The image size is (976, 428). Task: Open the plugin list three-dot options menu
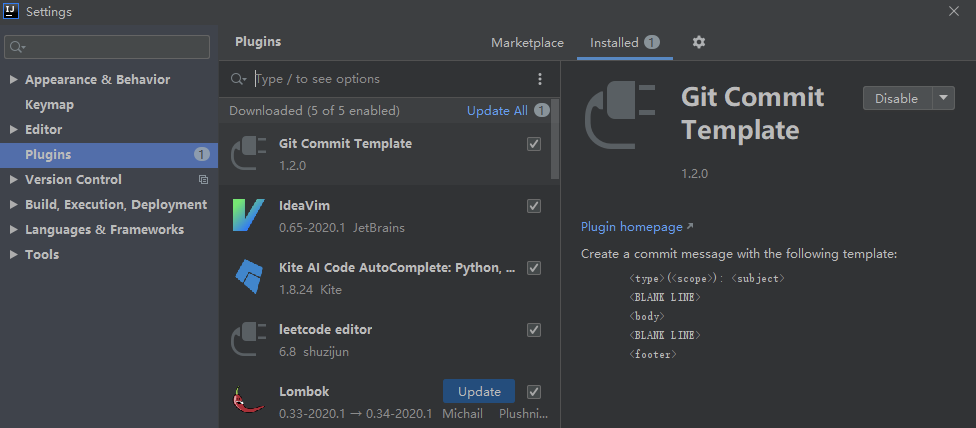(x=540, y=79)
